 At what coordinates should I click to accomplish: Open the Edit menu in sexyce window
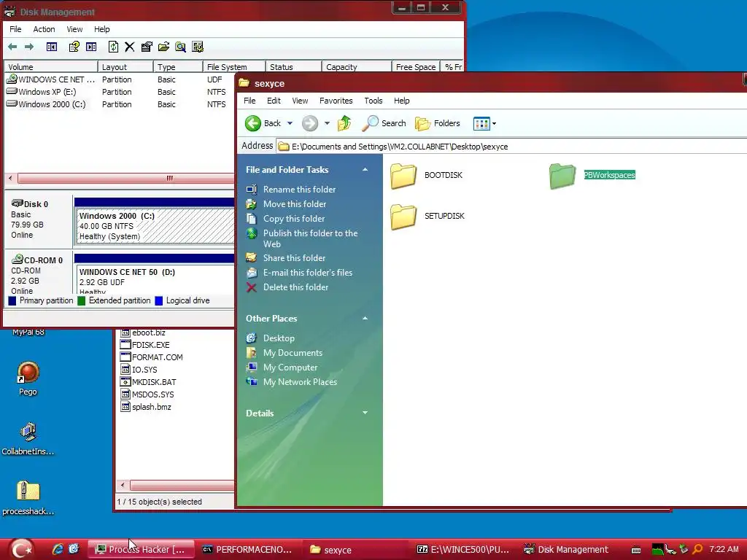(274, 101)
